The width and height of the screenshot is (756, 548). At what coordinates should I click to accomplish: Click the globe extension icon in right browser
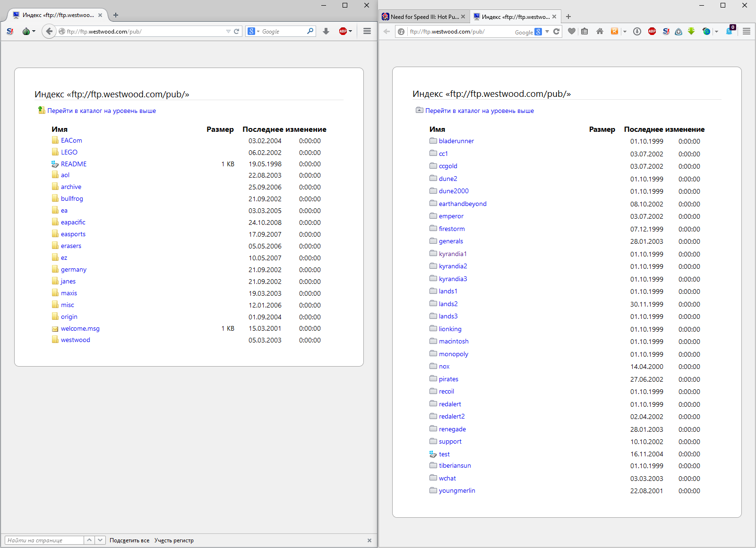tap(706, 31)
